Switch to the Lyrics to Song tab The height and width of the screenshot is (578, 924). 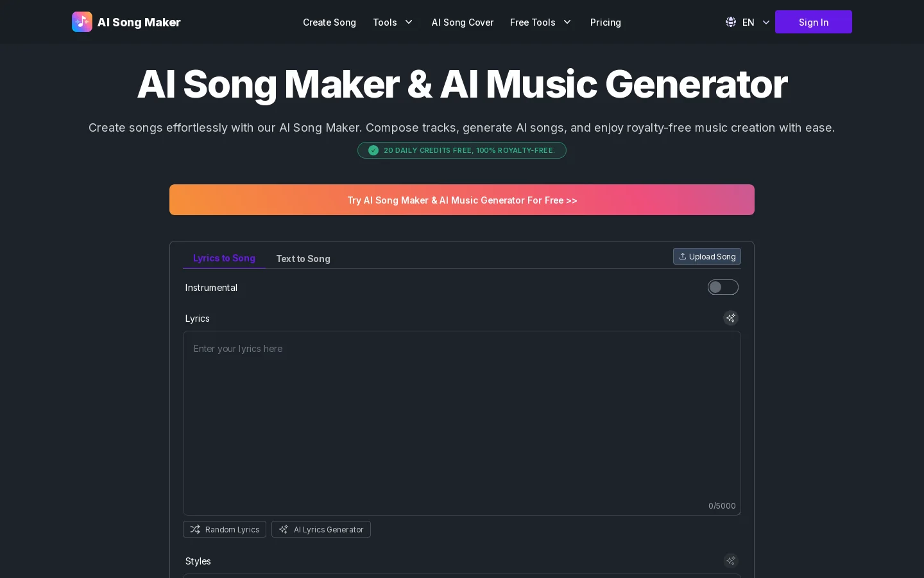point(224,258)
